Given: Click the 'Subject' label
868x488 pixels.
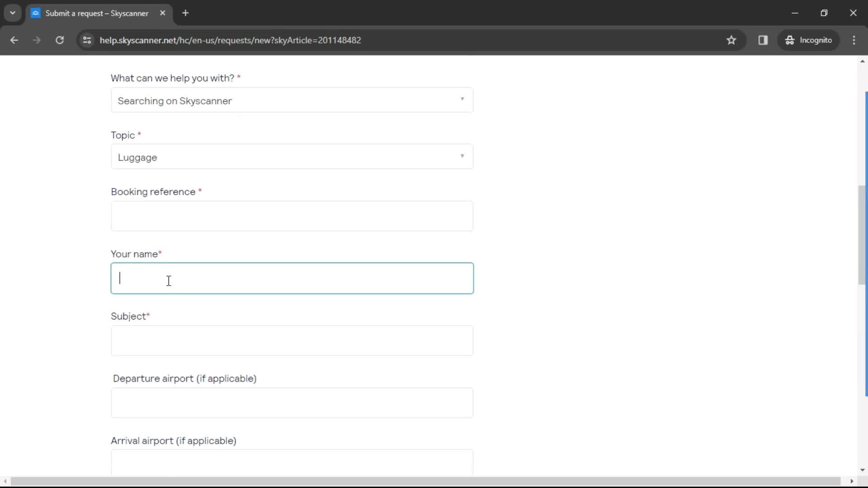Looking at the screenshot, I should click(x=128, y=316).
